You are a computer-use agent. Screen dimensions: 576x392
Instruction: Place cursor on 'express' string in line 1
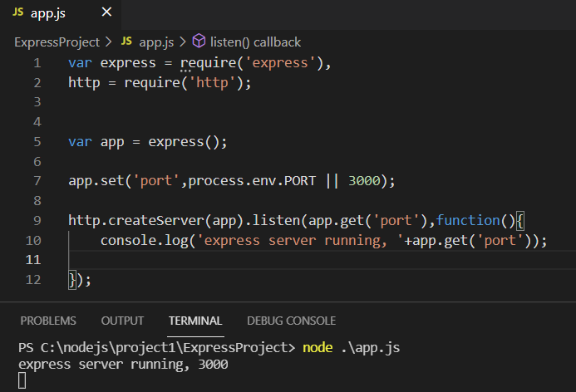tap(280, 63)
